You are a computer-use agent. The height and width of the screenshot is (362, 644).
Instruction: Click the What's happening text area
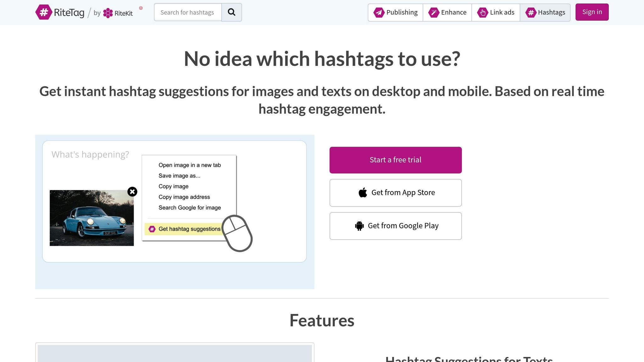[x=91, y=155]
